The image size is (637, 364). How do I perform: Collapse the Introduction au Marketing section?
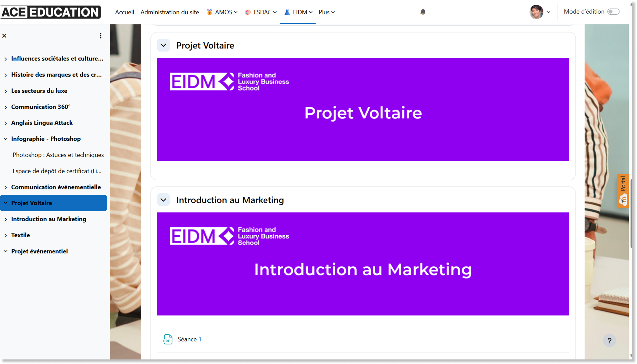click(163, 200)
